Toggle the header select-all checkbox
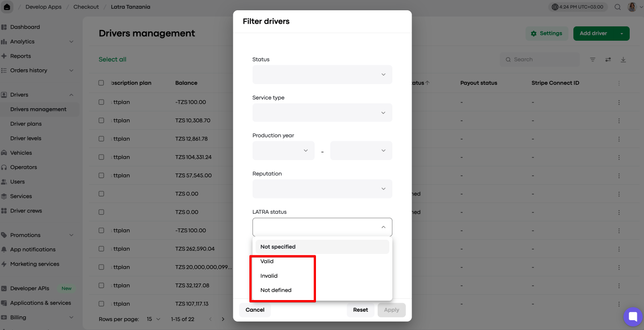The width and height of the screenshot is (644, 330). click(101, 83)
